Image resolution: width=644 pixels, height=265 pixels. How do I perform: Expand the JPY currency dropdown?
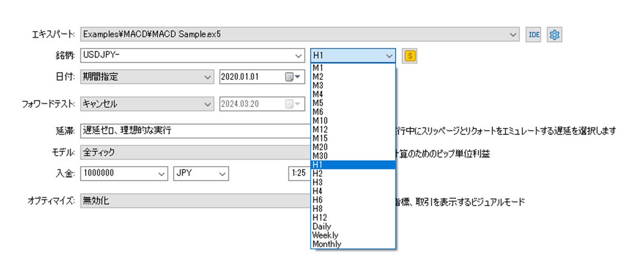[222, 173]
